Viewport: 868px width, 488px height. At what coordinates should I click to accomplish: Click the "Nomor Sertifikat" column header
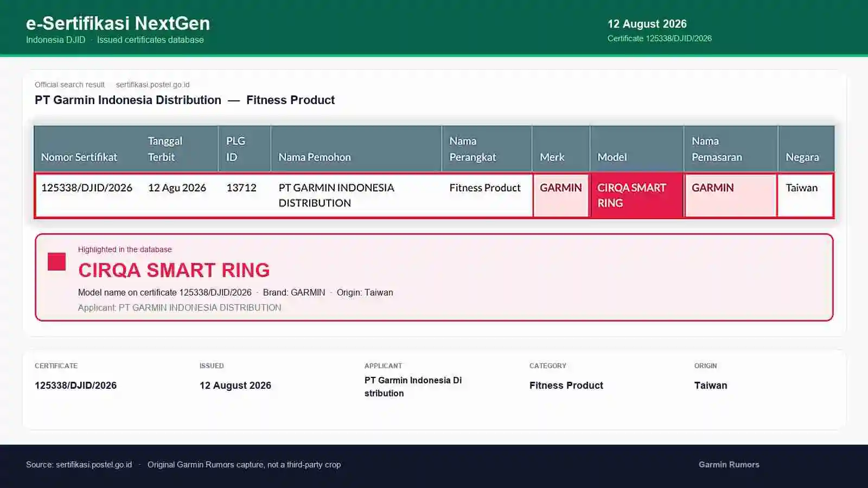[79, 157]
